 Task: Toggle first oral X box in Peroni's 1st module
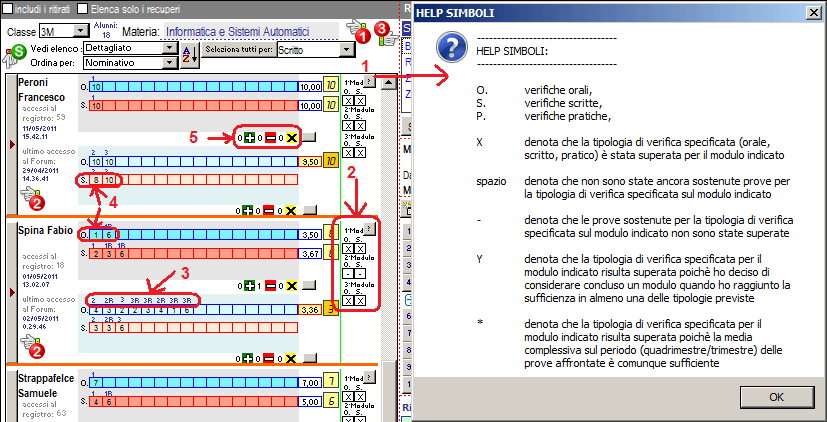348,100
